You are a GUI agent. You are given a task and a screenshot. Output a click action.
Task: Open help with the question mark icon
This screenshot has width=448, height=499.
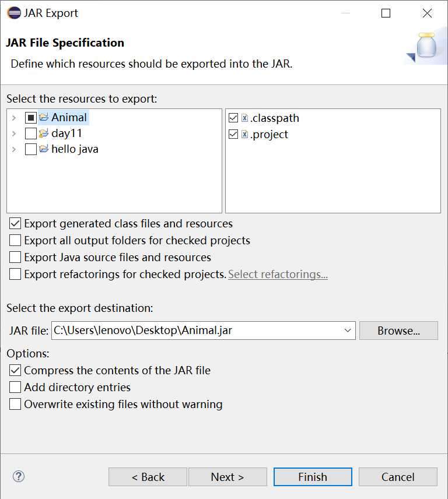[19, 476]
